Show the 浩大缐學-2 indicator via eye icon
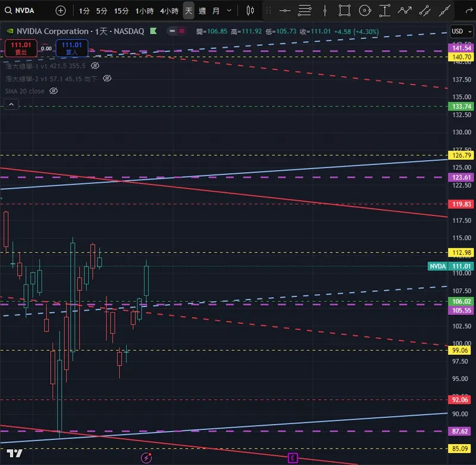 click(107, 79)
